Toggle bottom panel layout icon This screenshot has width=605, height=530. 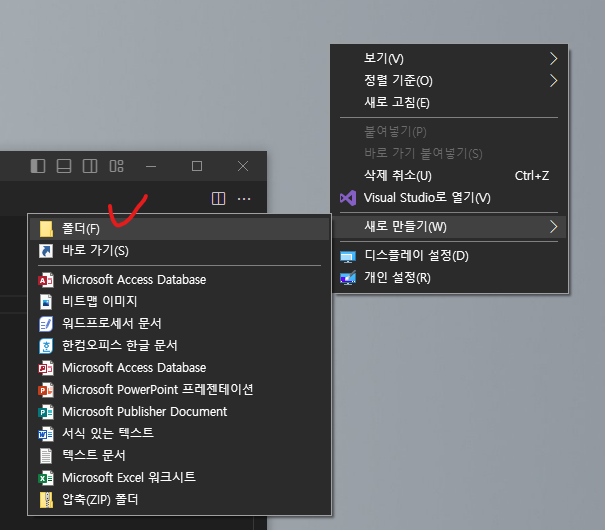[64, 166]
